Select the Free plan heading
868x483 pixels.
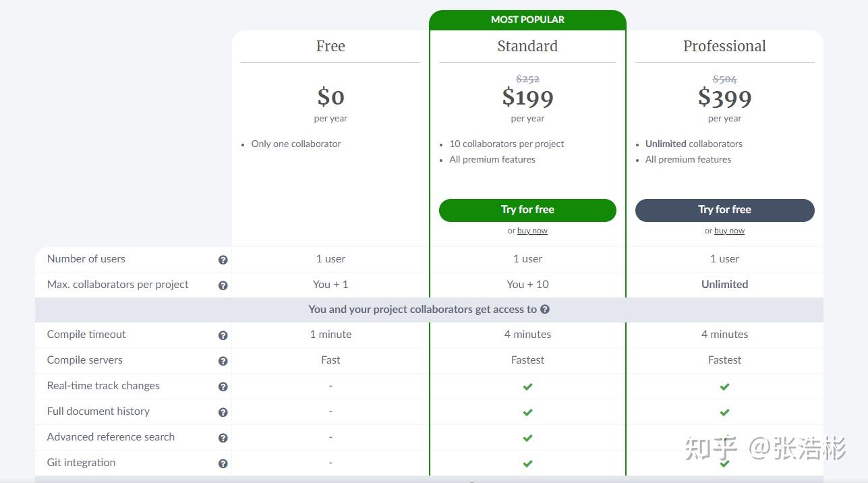click(x=330, y=46)
